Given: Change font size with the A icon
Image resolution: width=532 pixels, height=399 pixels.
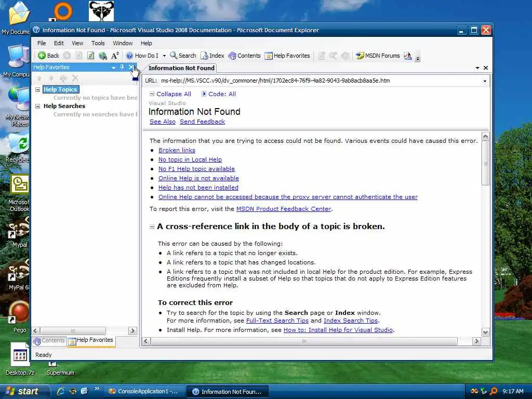Looking at the screenshot, I should 115,56.
